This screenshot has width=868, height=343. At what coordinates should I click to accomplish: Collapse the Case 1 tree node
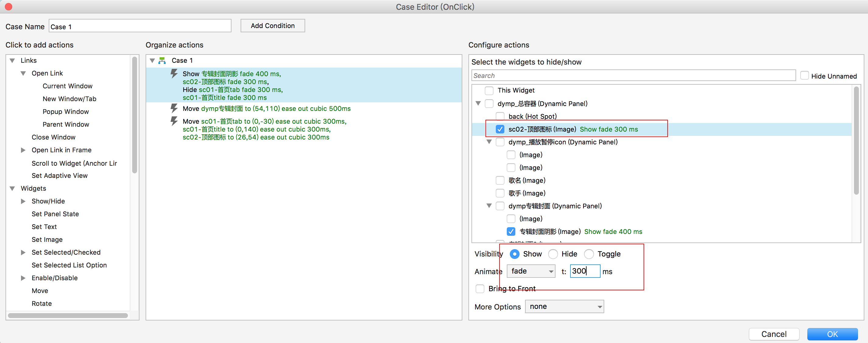point(152,61)
